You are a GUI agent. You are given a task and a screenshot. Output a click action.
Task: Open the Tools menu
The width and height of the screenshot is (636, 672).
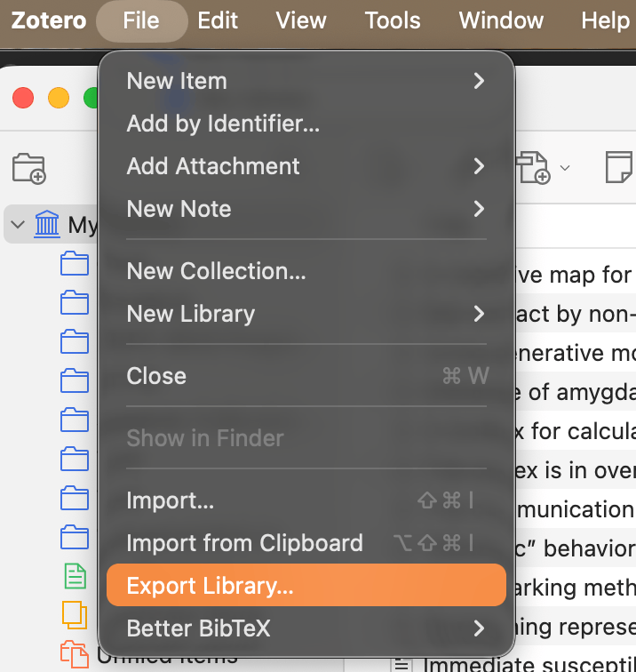[393, 20]
